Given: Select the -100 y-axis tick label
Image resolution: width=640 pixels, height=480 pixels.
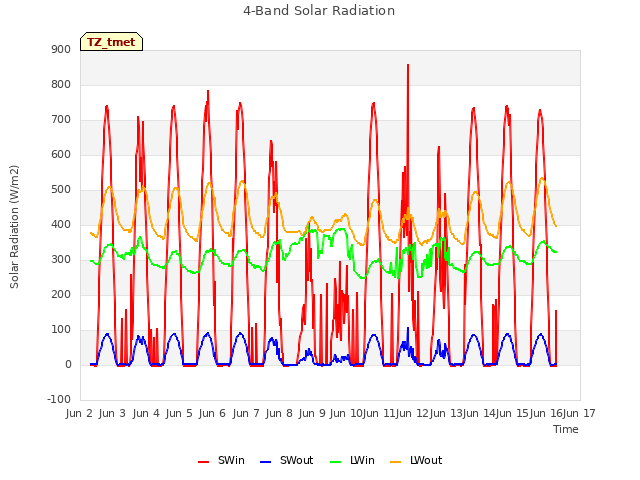Looking at the screenshot, I should click(59, 400).
